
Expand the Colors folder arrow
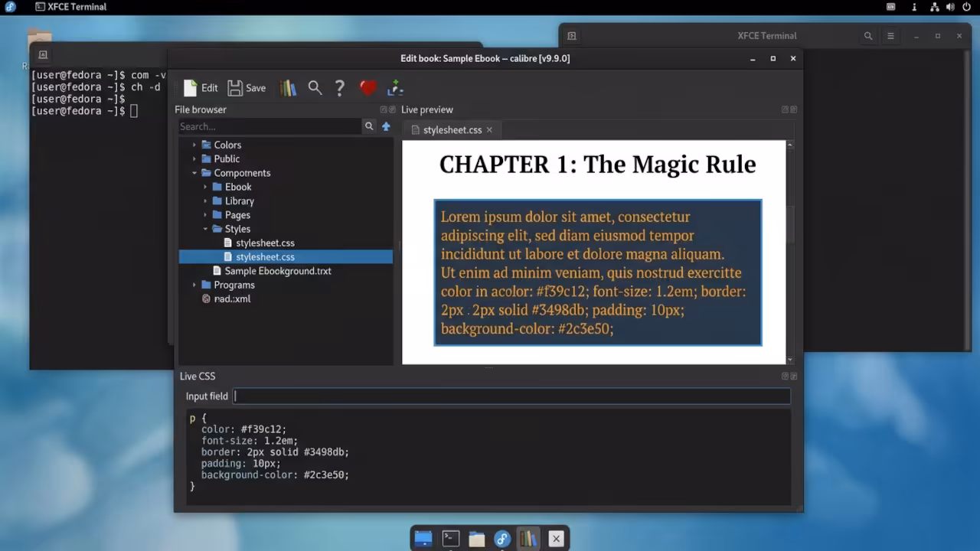pyautogui.click(x=194, y=145)
